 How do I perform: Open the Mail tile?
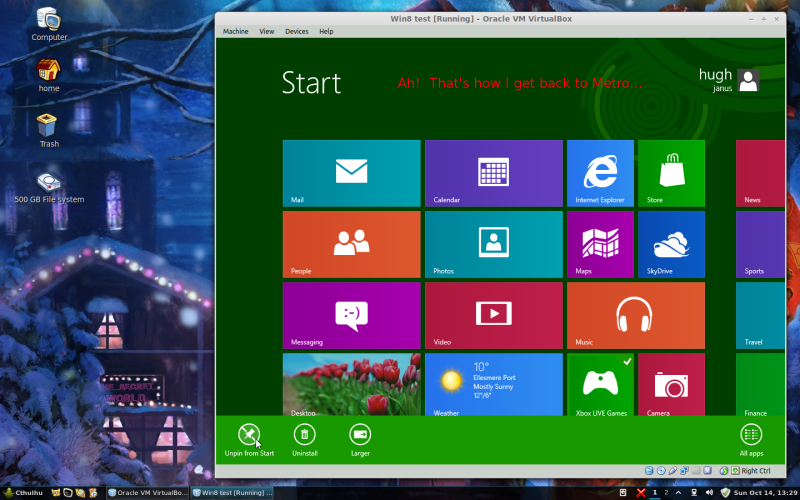click(x=352, y=173)
